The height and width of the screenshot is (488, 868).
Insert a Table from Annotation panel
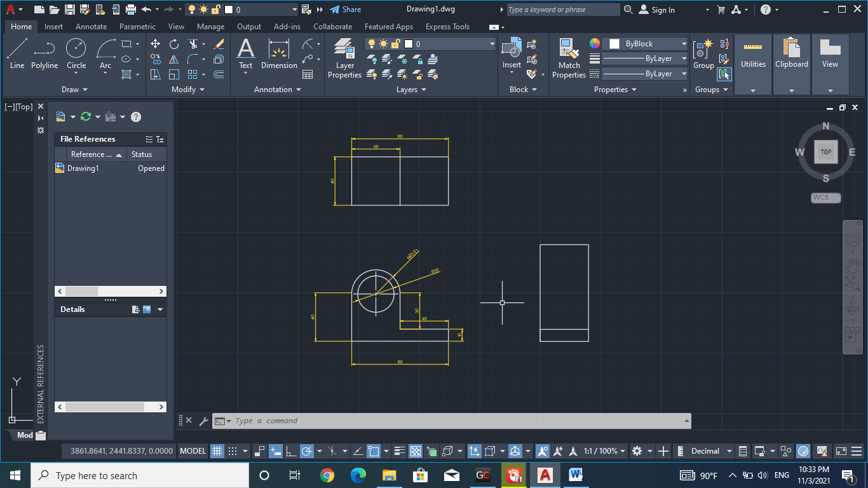(308, 74)
